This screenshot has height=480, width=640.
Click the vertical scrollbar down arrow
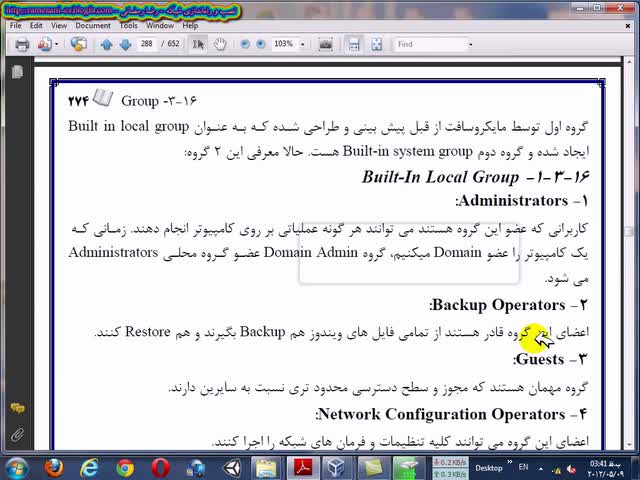point(628,444)
